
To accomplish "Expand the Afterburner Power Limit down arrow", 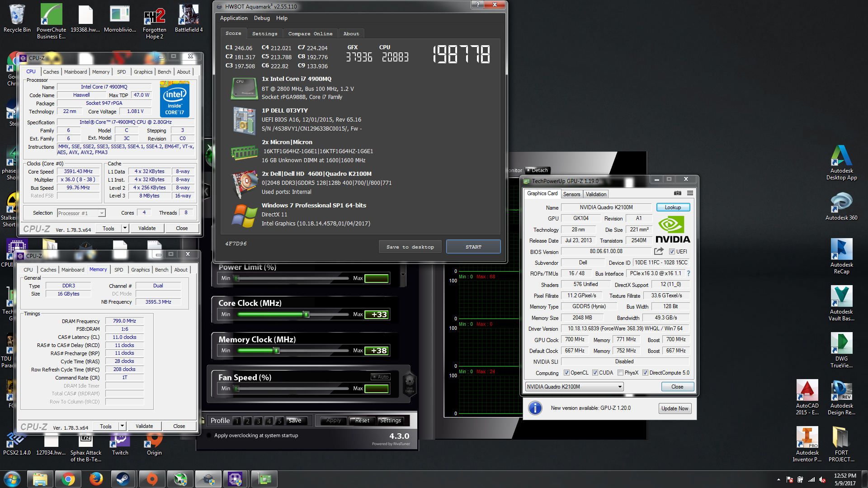I will [403, 274].
